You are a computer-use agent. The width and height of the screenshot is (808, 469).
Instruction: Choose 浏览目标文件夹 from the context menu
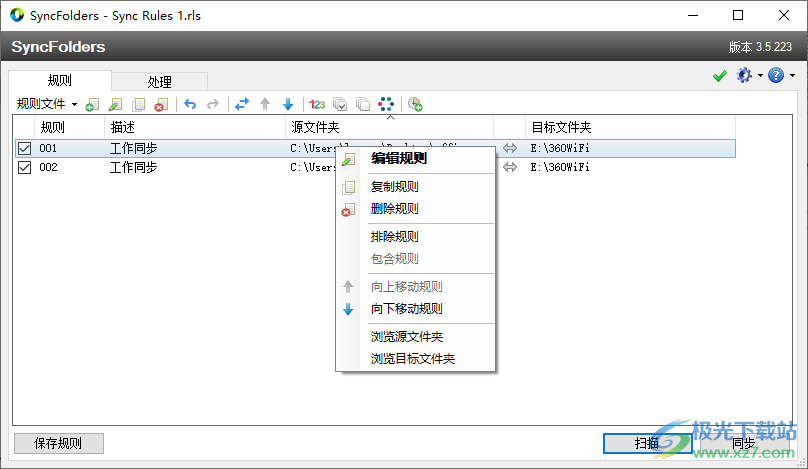point(415,359)
